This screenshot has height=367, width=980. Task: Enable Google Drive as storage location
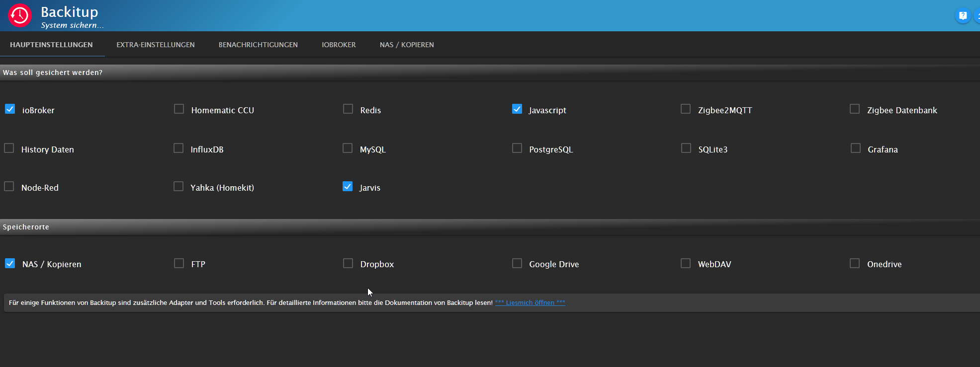(517, 264)
